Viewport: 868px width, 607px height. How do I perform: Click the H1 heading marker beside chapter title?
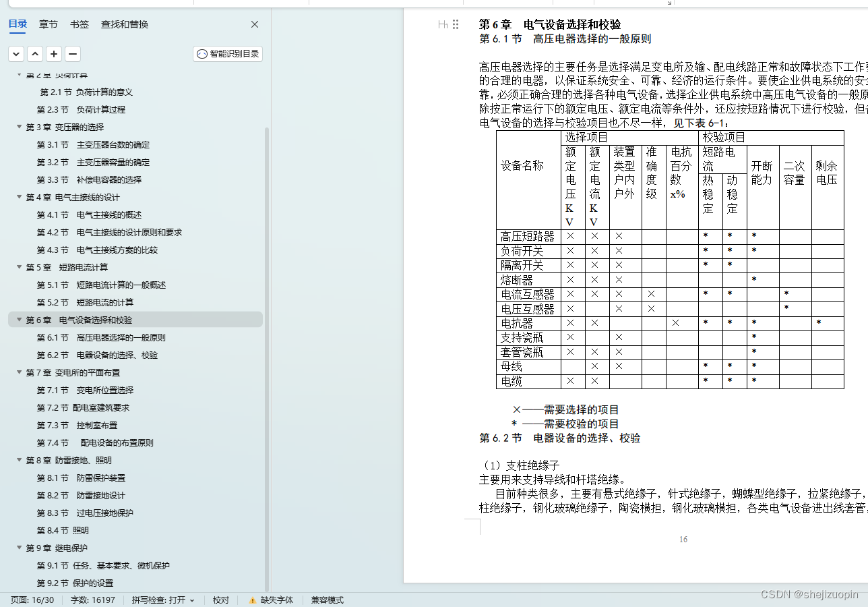(x=443, y=24)
